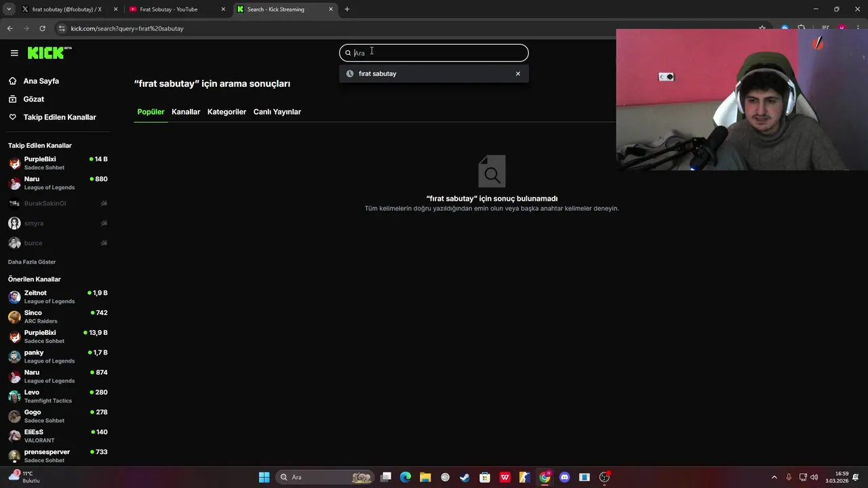Open OBS Studio from the taskbar
Viewport: 868px width, 488px height.
pyautogui.click(x=604, y=477)
